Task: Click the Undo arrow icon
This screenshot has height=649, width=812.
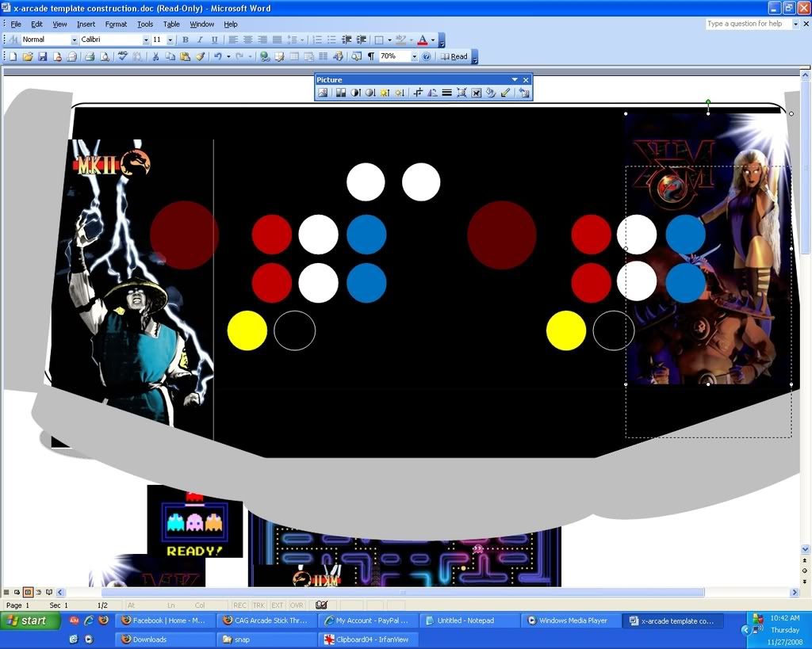Action: [217, 56]
